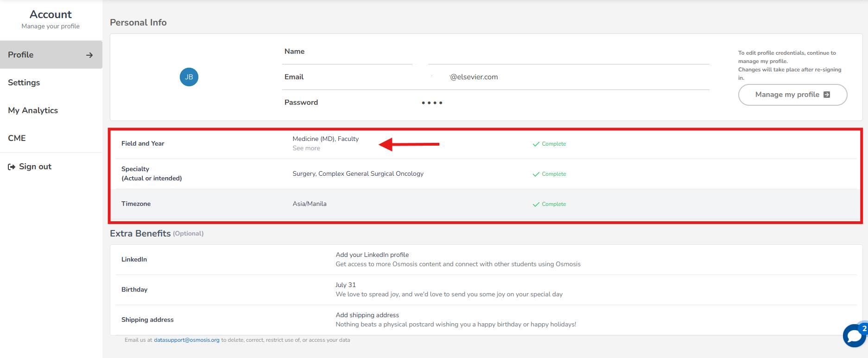Viewport: 868px width, 358px height.
Task: Click the Sign out door icon
Action: point(12,167)
